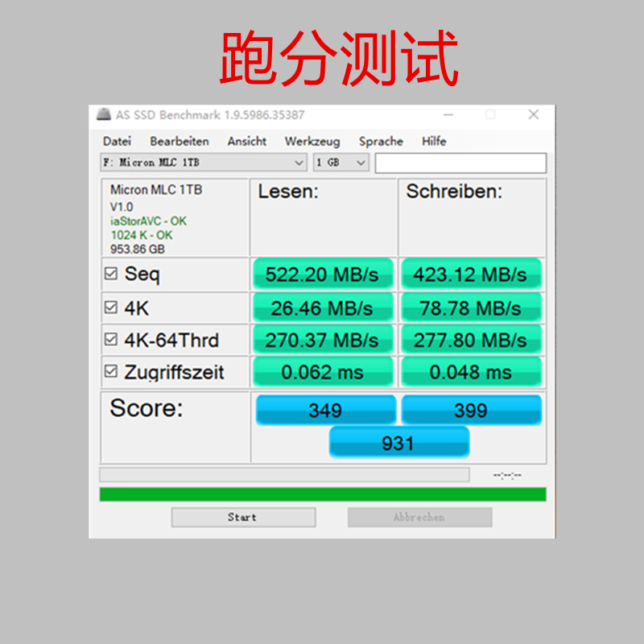Open the Bearbeiten menu
This screenshot has width=644, height=644.
tap(180, 142)
